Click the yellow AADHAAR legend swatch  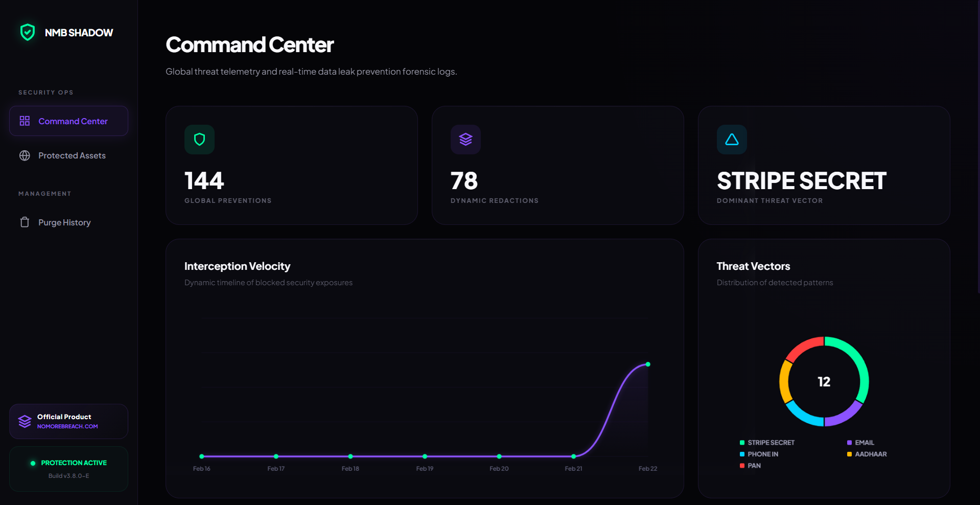(x=849, y=454)
